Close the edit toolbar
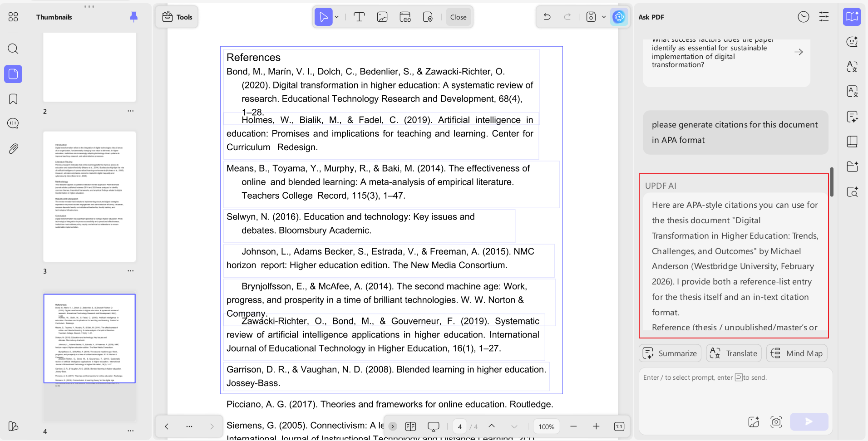Viewport: 868px width, 441px height. click(x=458, y=17)
